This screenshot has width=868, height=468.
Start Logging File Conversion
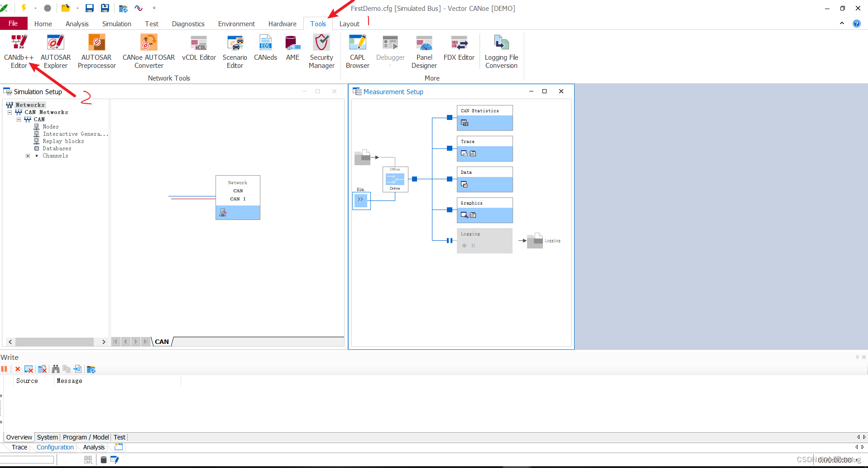(501, 52)
